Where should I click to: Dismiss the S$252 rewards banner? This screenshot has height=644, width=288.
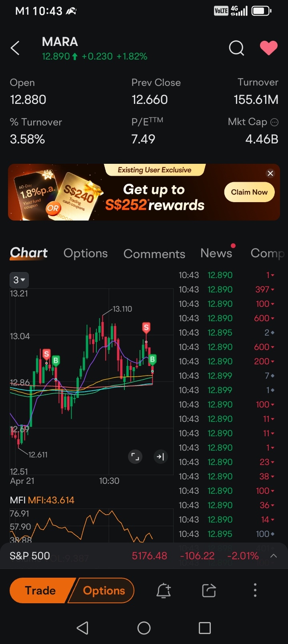click(270, 173)
